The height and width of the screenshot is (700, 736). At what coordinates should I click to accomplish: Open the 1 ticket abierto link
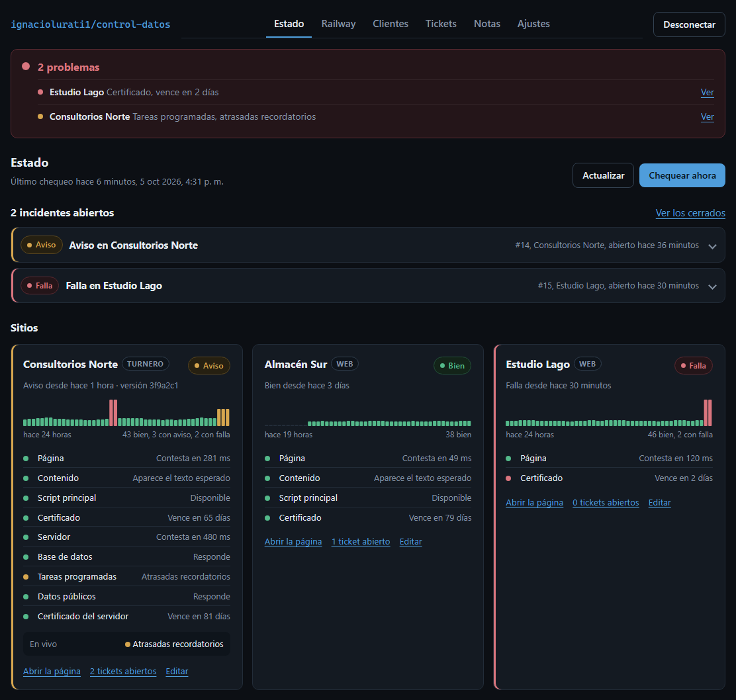coord(361,541)
